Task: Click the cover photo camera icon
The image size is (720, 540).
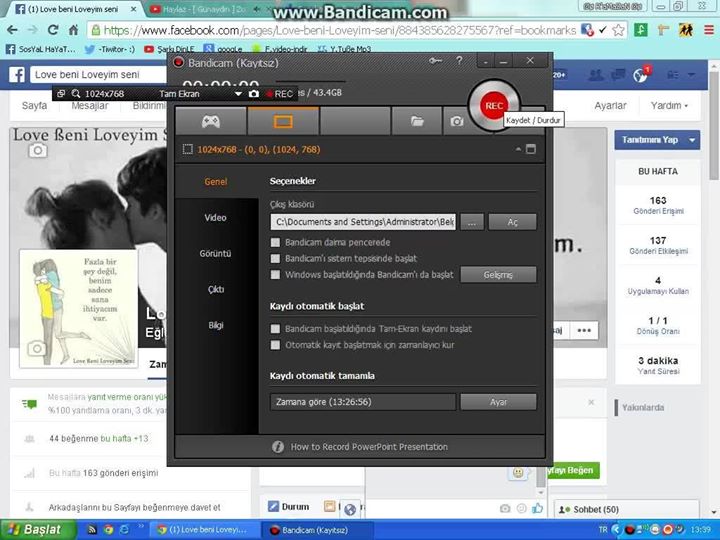Action: click(38, 150)
